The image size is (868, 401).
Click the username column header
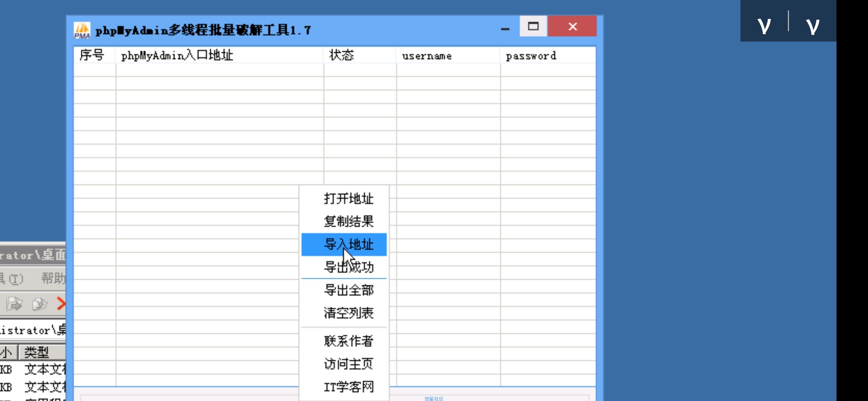tap(448, 55)
